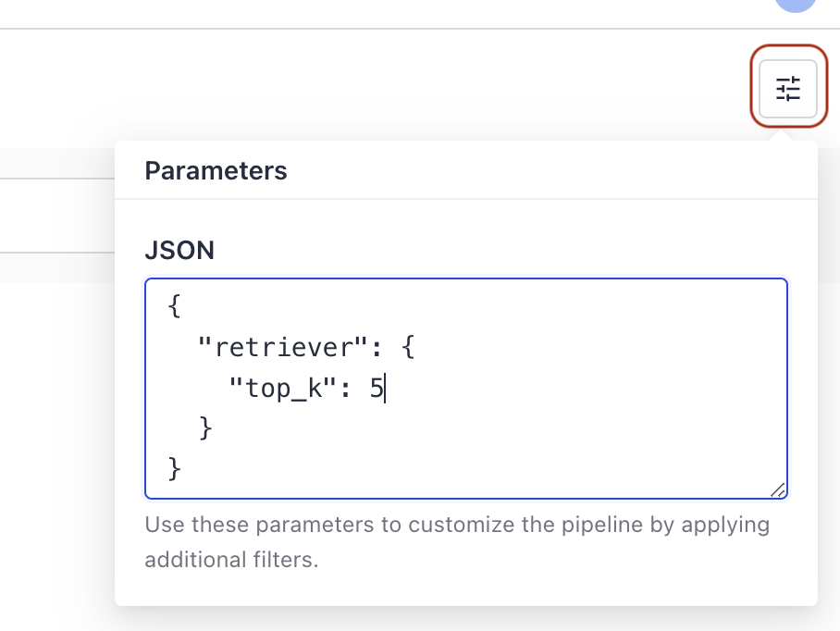Click the brace following "retriever":
Image resolution: width=840 pixels, height=631 pixels.
[408, 347]
